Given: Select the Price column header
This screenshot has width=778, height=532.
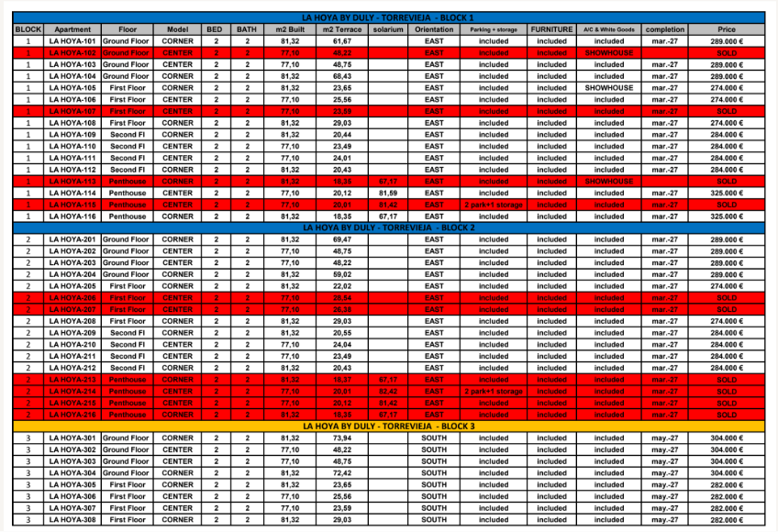Looking at the screenshot, I should click(x=727, y=29).
